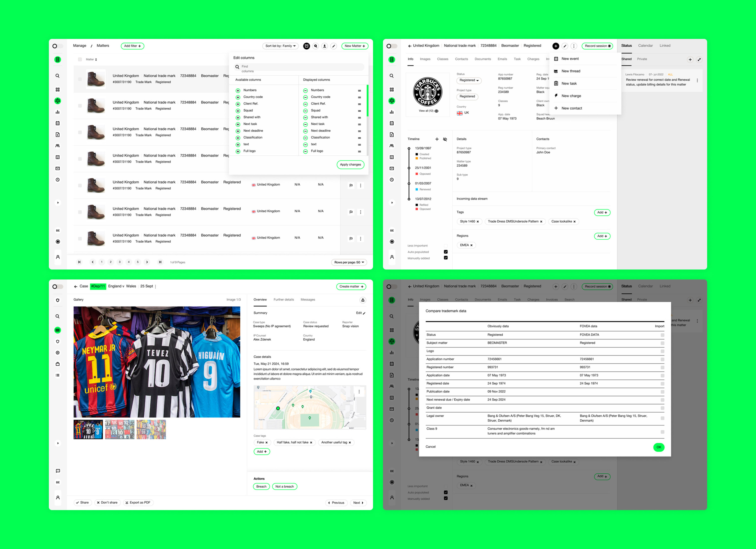The height and width of the screenshot is (549, 756).
Task: Open Rows per page 50 dropdown
Action: point(349,262)
